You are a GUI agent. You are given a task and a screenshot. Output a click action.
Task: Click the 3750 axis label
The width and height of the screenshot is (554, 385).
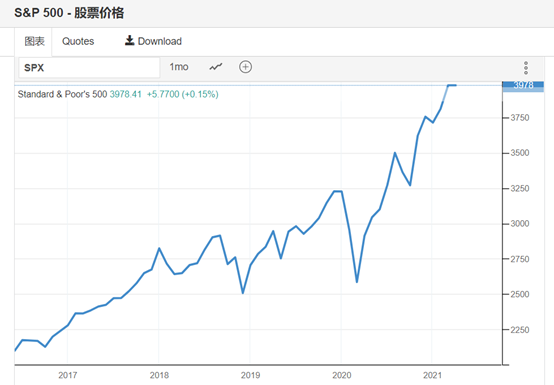point(520,118)
